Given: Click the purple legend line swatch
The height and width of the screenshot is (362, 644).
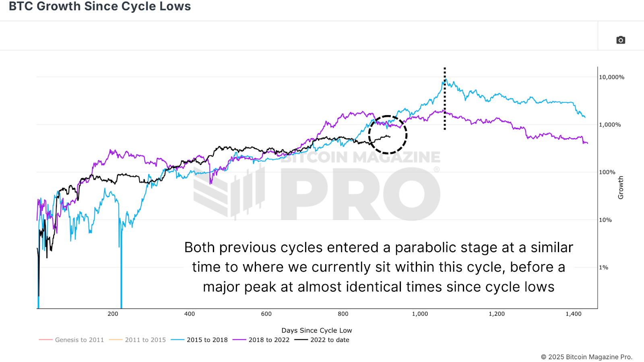Looking at the screenshot, I should (x=239, y=340).
